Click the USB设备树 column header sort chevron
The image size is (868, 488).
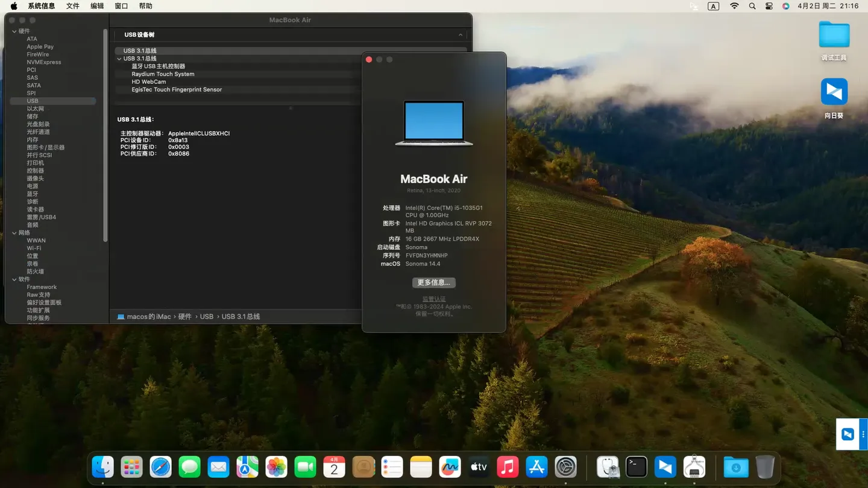460,35
